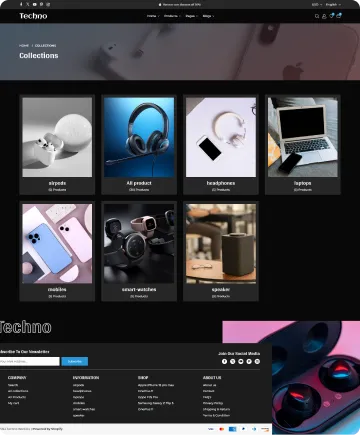Open Samsung Galaxy Z Flip 5 footer link
Image resolution: width=360 pixels, height=435 pixels.
coord(156,403)
